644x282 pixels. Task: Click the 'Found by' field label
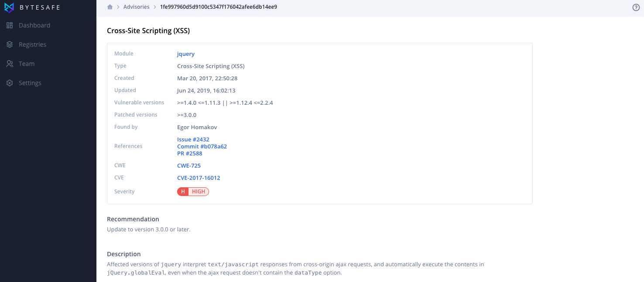click(x=126, y=127)
